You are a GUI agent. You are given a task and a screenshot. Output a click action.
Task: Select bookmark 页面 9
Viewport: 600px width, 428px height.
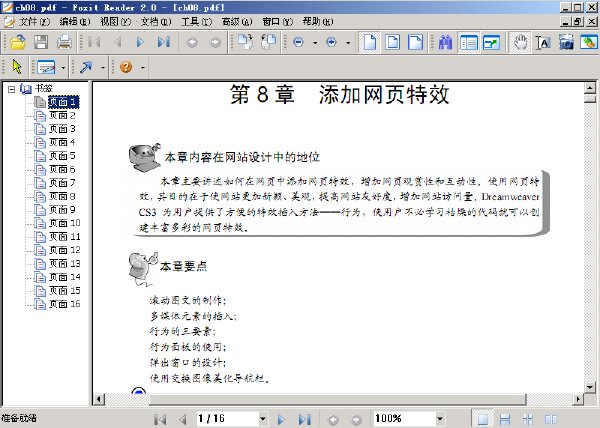[x=62, y=210]
